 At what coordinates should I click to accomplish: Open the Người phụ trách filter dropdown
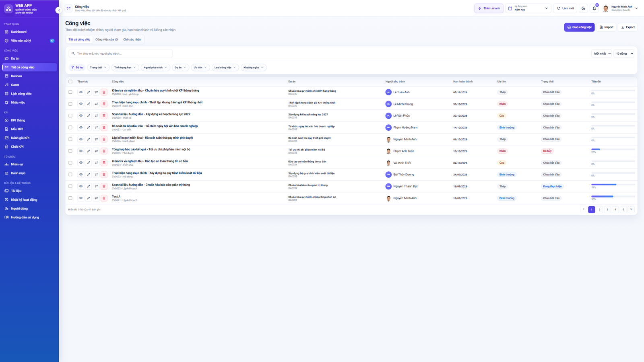155,68
